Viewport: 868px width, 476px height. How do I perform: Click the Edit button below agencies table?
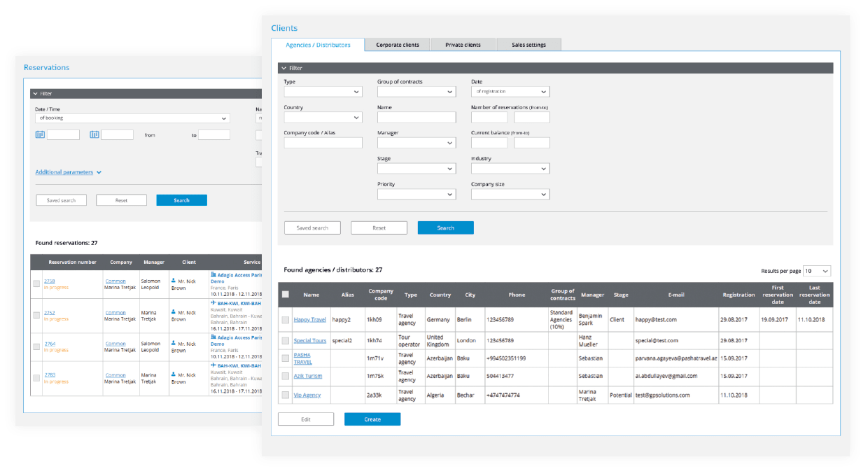tap(306, 419)
